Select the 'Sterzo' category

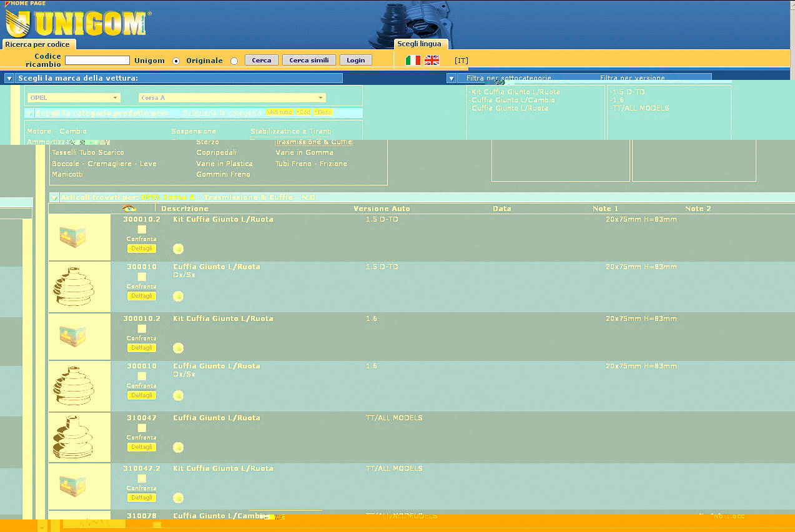207,142
